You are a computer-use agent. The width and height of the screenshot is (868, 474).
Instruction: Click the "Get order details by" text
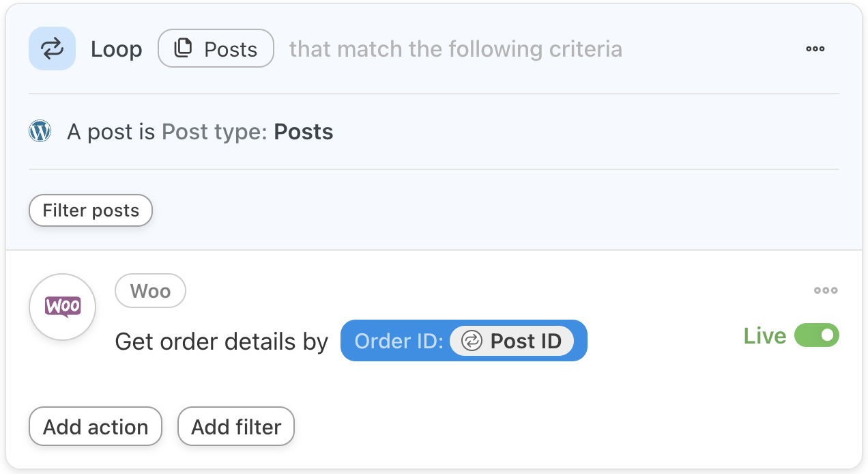coord(222,341)
